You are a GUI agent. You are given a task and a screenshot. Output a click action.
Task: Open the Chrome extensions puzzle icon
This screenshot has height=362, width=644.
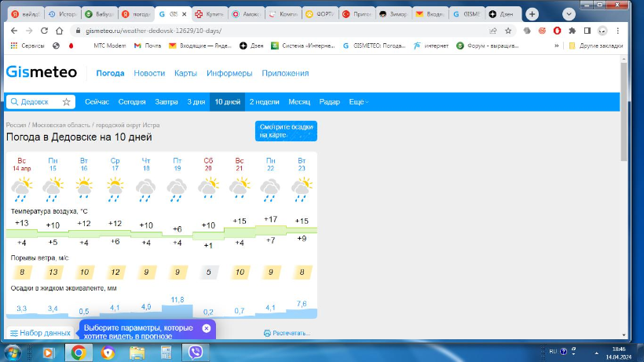pos(572,31)
